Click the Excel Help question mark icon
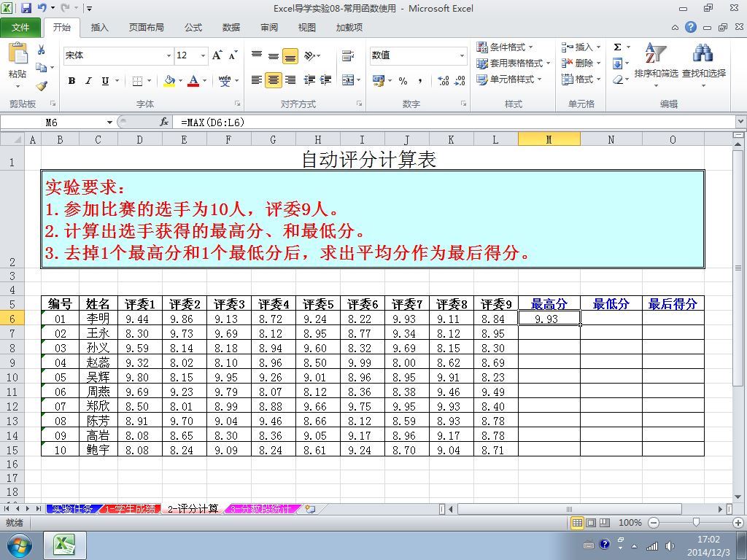The image size is (747, 560). [691, 27]
